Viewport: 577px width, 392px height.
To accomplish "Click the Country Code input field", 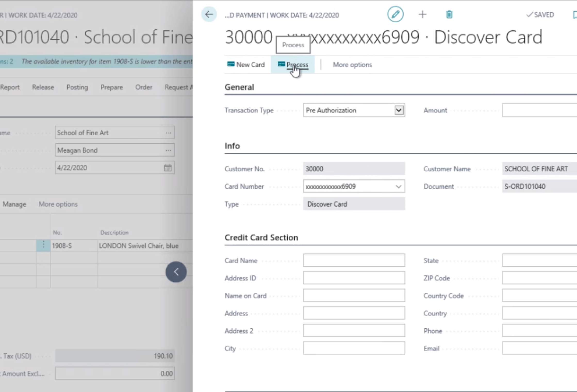I will 539,295.
